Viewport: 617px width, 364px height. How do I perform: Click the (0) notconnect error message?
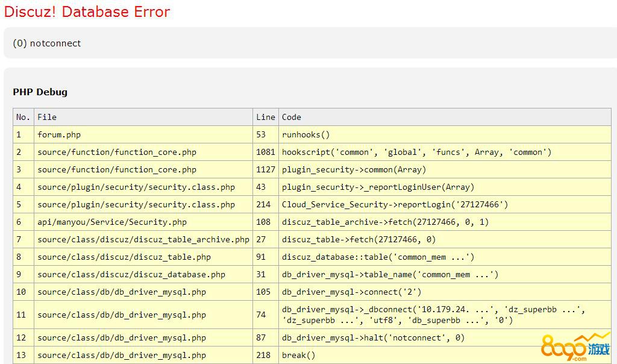(x=47, y=43)
